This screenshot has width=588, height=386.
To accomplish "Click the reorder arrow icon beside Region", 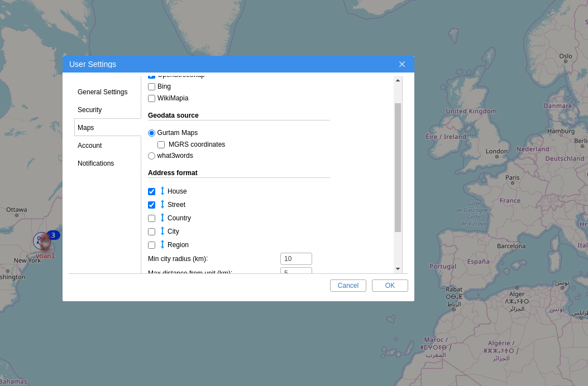I will 162,244.
